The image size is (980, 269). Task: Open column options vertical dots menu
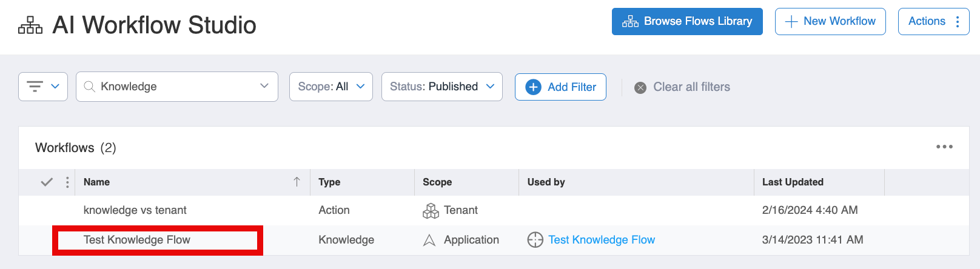(67, 182)
